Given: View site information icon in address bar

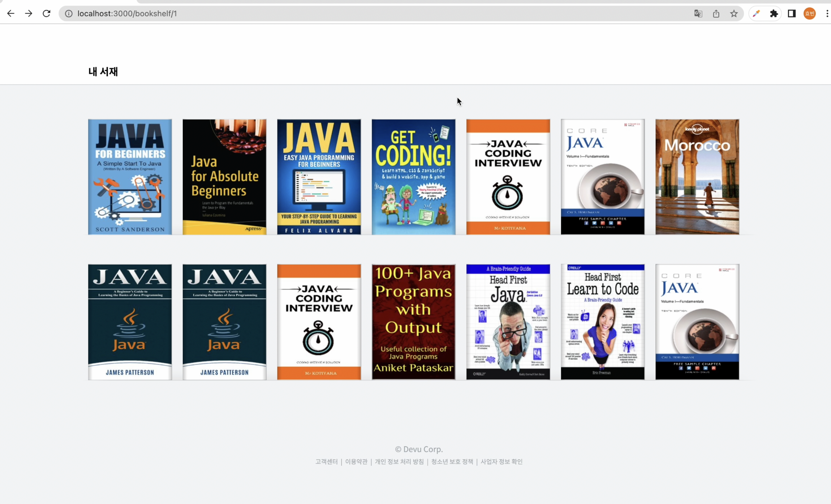Looking at the screenshot, I should 69,14.
